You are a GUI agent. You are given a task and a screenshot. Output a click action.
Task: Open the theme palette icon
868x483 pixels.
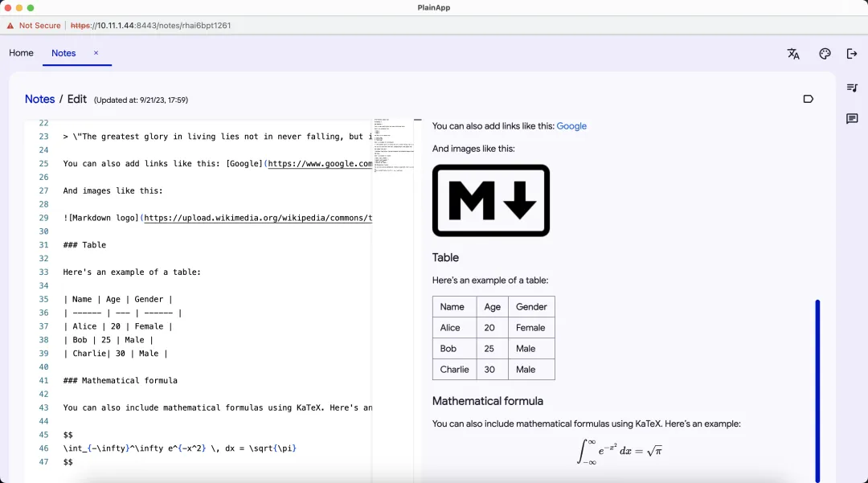825,54
